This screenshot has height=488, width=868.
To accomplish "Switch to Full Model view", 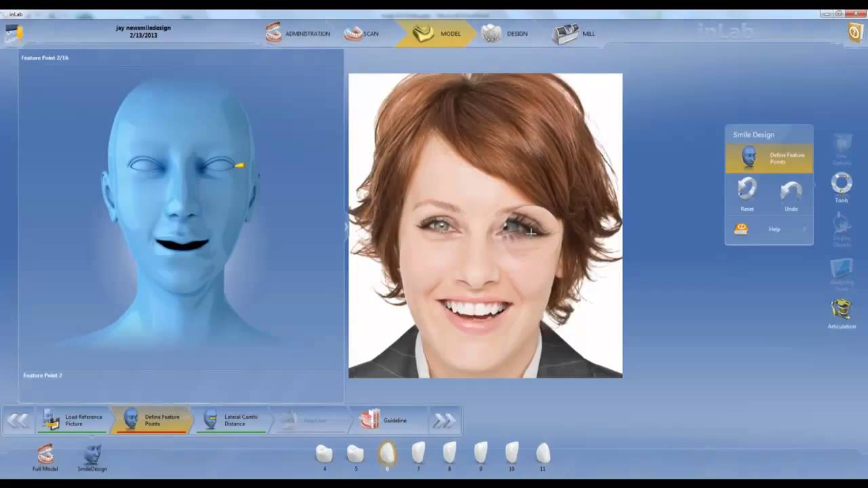I will click(45, 458).
